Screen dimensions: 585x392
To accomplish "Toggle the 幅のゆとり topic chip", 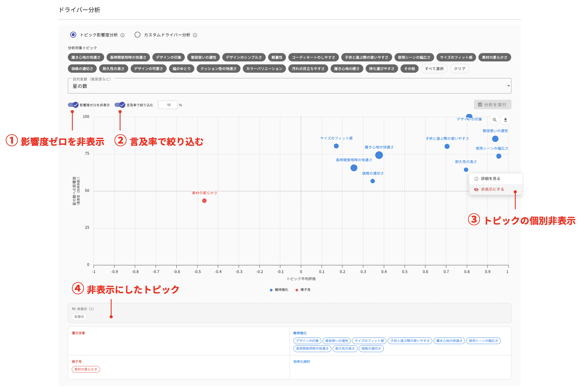I will click(x=181, y=69).
